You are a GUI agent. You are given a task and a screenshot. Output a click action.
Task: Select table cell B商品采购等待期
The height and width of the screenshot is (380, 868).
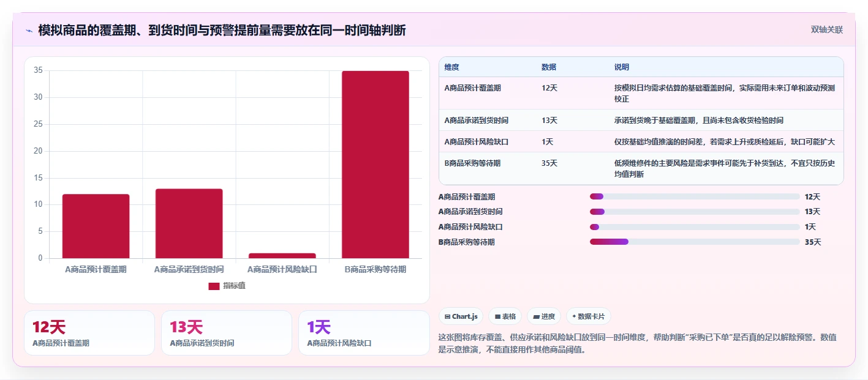click(x=472, y=163)
